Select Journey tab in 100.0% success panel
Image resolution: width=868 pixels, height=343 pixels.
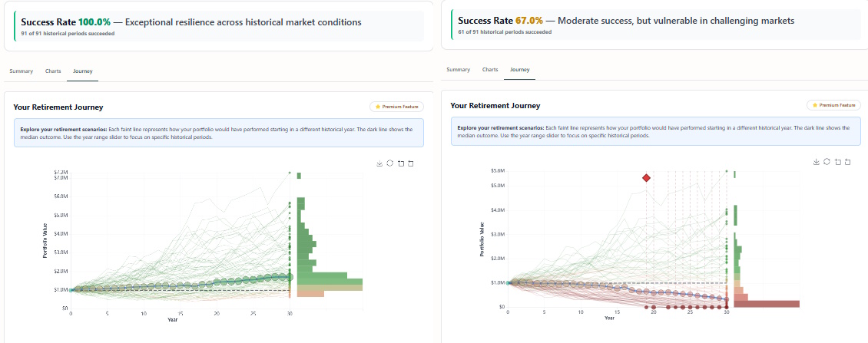coord(82,71)
